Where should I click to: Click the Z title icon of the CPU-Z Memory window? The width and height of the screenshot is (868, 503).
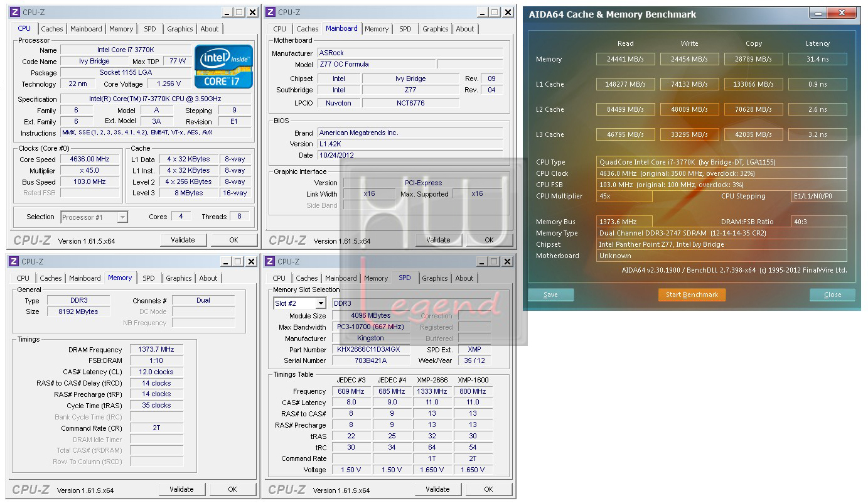[x=14, y=261]
